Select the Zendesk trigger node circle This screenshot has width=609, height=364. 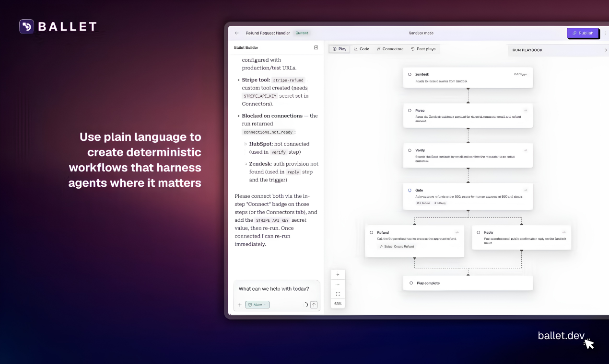410,74
